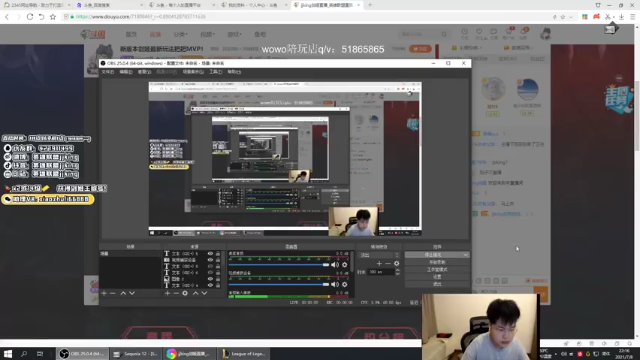Open OBS File menu
Screen dimensions: 640x360
pyautogui.click(x=108, y=72)
